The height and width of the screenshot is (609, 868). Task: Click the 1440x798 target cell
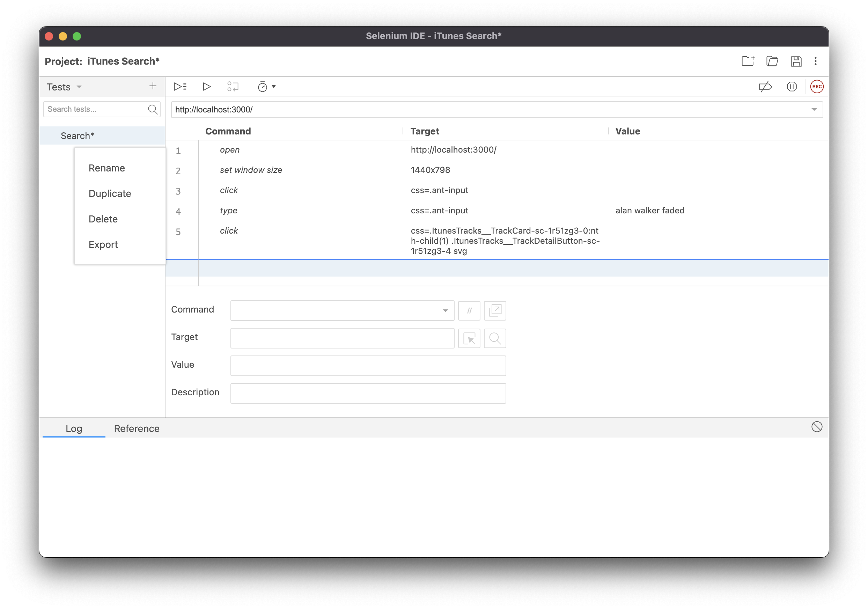(430, 170)
